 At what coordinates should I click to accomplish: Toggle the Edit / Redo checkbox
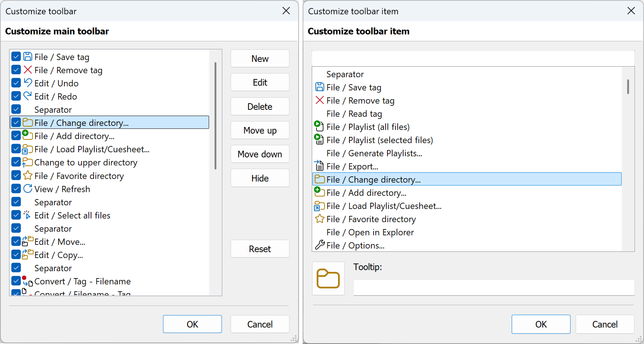16,96
